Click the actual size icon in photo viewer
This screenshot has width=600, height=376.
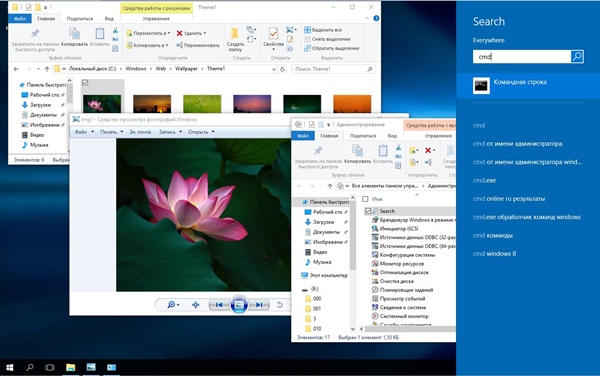click(196, 304)
